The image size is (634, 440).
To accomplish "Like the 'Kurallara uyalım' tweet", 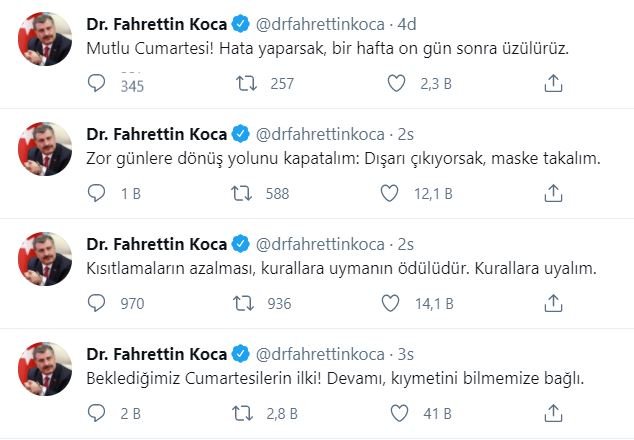I will (398, 303).
